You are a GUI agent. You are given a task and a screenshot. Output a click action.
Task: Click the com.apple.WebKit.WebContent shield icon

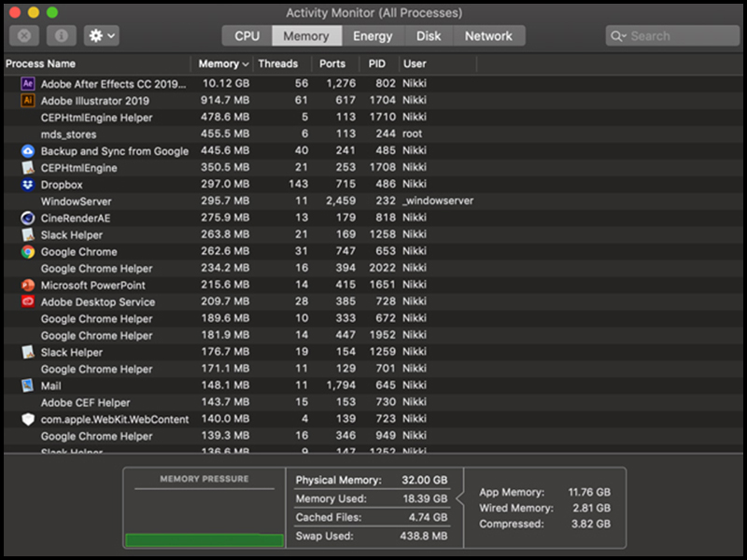pos(28,419)
